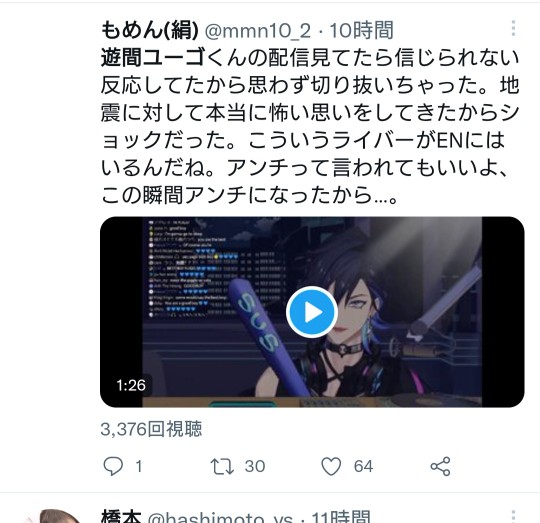Click the 3,376回視聴 view count

coord(151,429)
